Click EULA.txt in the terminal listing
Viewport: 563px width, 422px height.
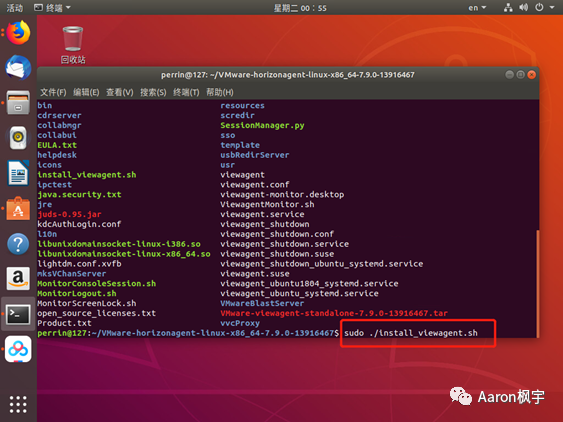(x=57, y=145)
